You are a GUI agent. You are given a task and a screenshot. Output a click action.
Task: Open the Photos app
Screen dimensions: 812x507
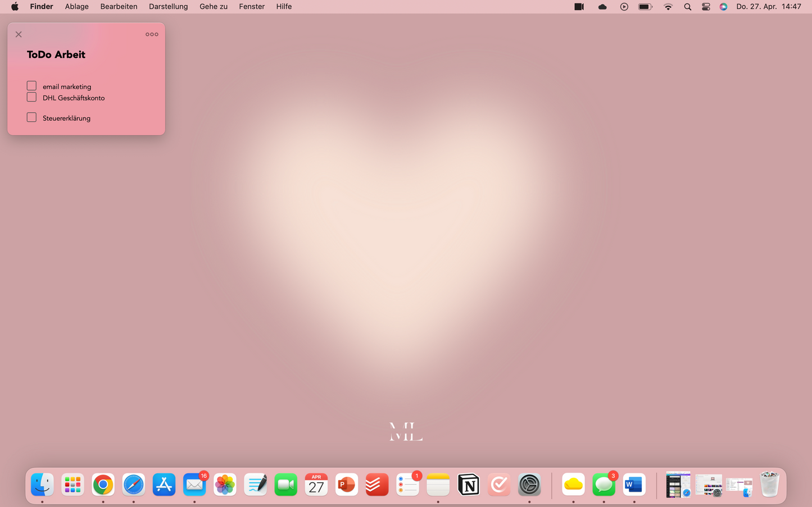click(x=225, y=485)
